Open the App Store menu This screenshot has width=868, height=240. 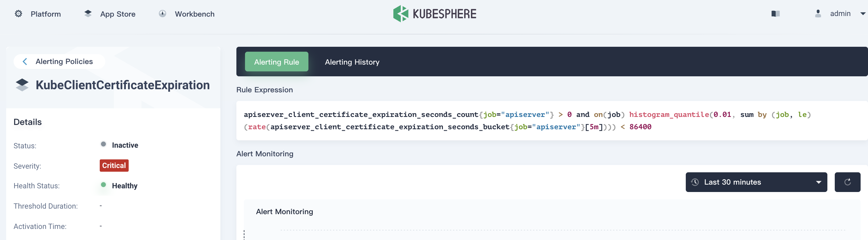click(x=118, y=14)
